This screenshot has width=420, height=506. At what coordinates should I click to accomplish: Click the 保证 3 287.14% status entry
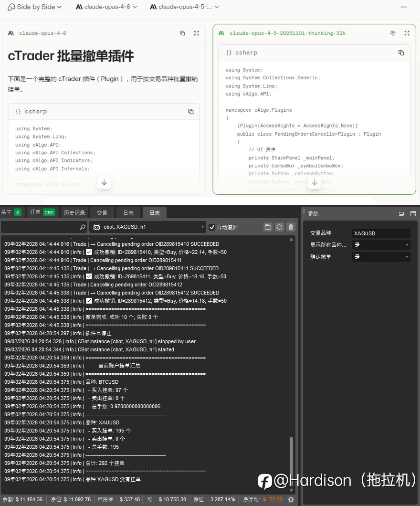coord(214,499)
